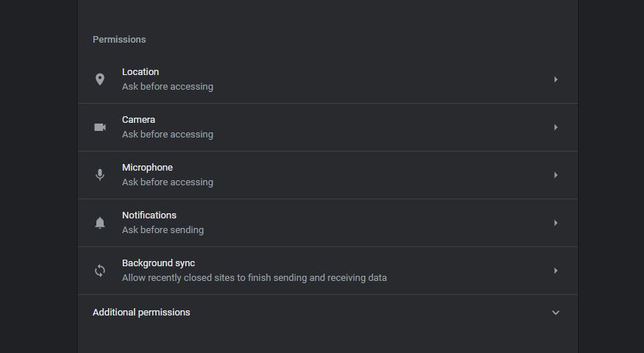Open Camera settings via its right arrow
The height and width of the screenshot is (353, 644).
click(x=556, y=127)
